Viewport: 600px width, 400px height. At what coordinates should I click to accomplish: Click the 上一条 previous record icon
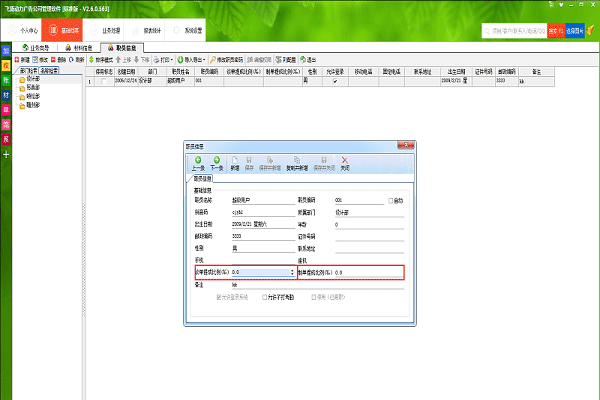coord(199,159)
